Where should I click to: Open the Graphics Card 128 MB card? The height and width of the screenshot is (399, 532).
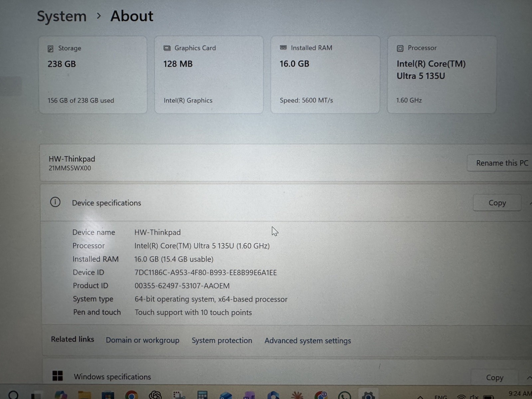[x=209, y=75]
